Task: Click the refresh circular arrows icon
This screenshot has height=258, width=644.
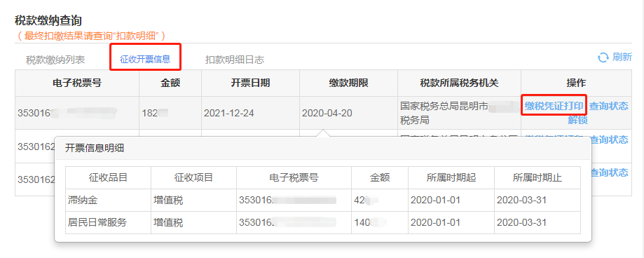Action: point(603,57)
